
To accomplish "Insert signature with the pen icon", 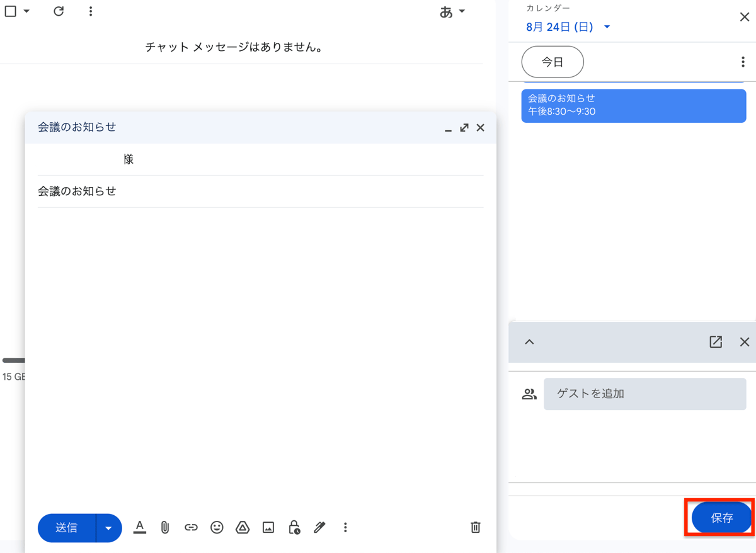I will coord(319,527).
